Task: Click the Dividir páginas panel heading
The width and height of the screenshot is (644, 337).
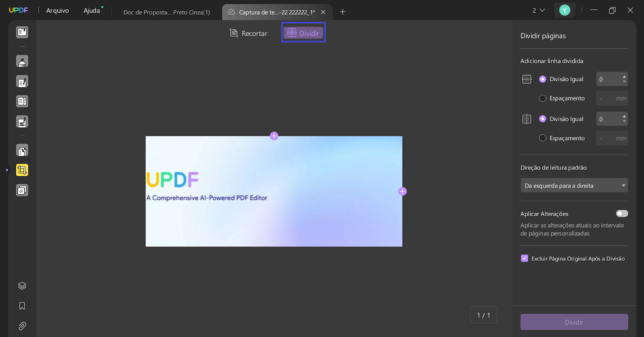Action: tap(543, 36)
